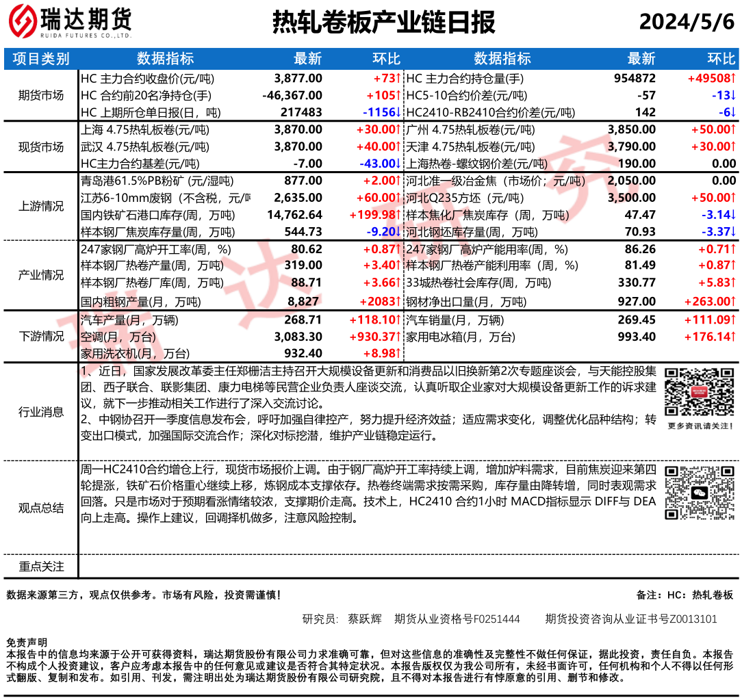This screenshot has width=742, height=700.
Task: Click the 免责声明 heading
Action: pyautogui.click(x=27, y=643)
